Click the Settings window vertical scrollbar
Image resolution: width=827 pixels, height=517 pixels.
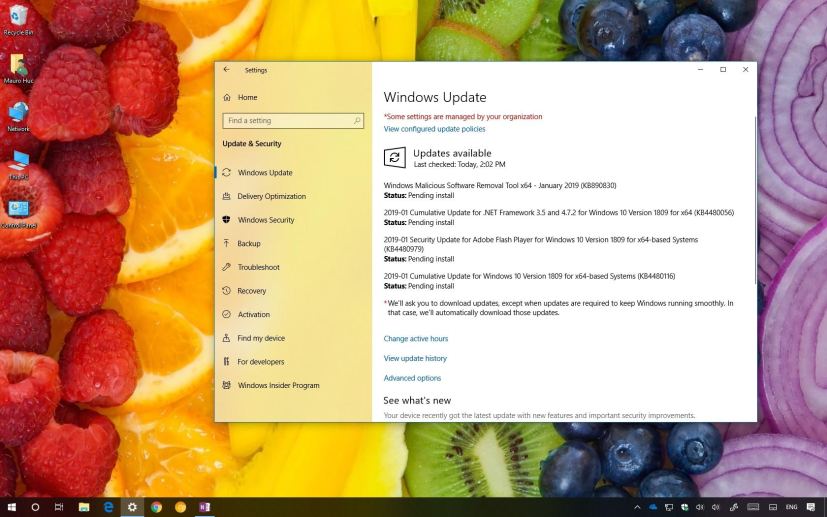point(755,200)
